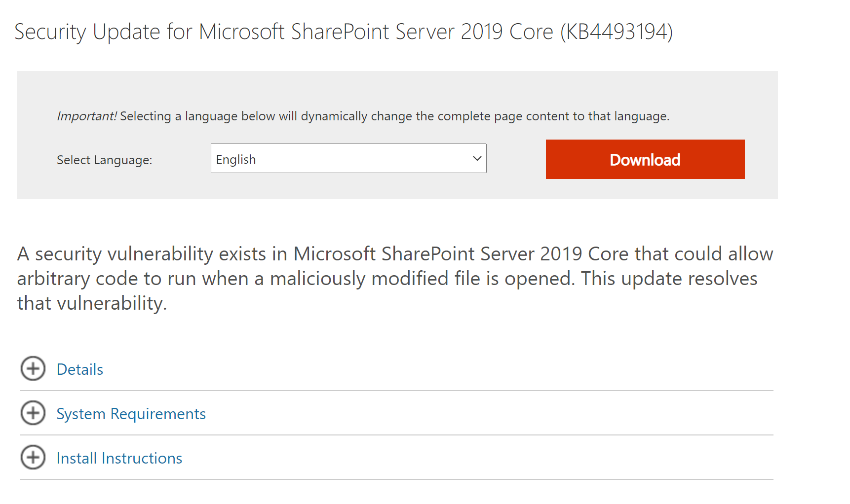Click 'This update resolves' sentence in description
This screenshot has width=850, height=504.
coord(669,278)
